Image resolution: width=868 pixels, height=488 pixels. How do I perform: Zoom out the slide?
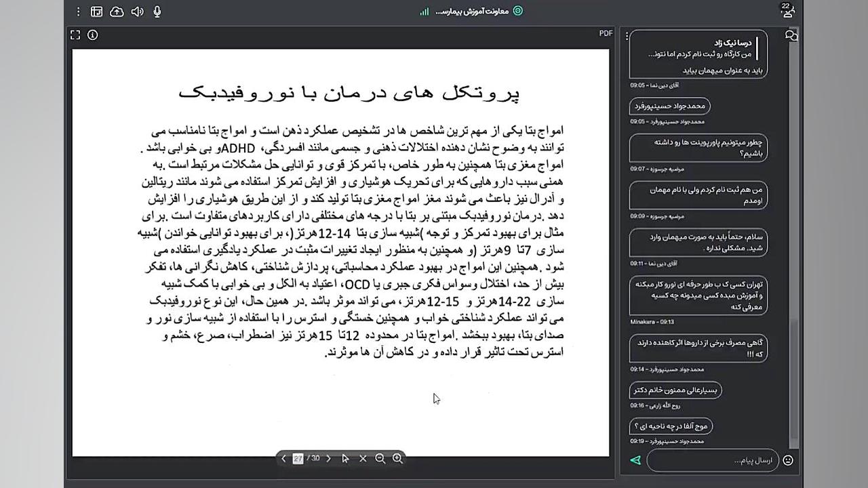pos(380,458)
